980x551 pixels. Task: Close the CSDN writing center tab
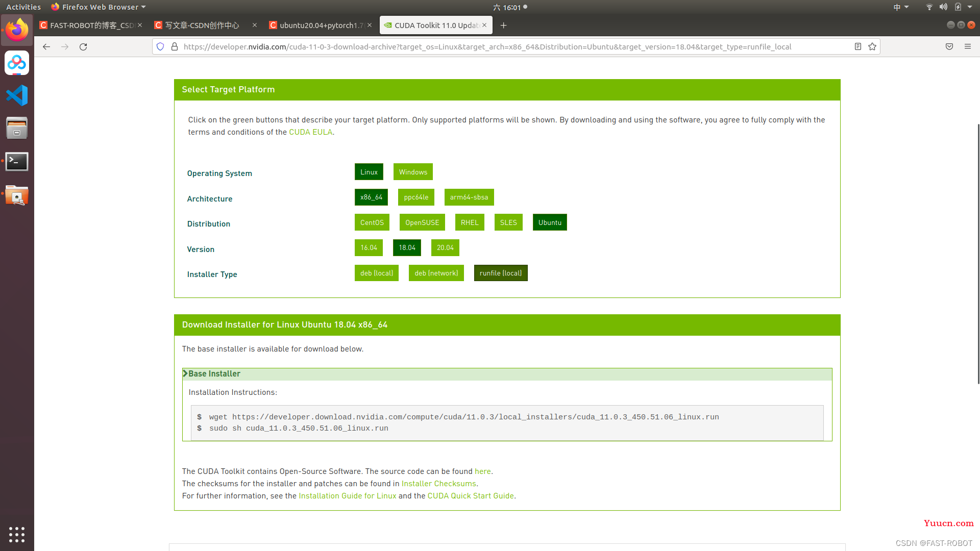[x=255, y=25]
